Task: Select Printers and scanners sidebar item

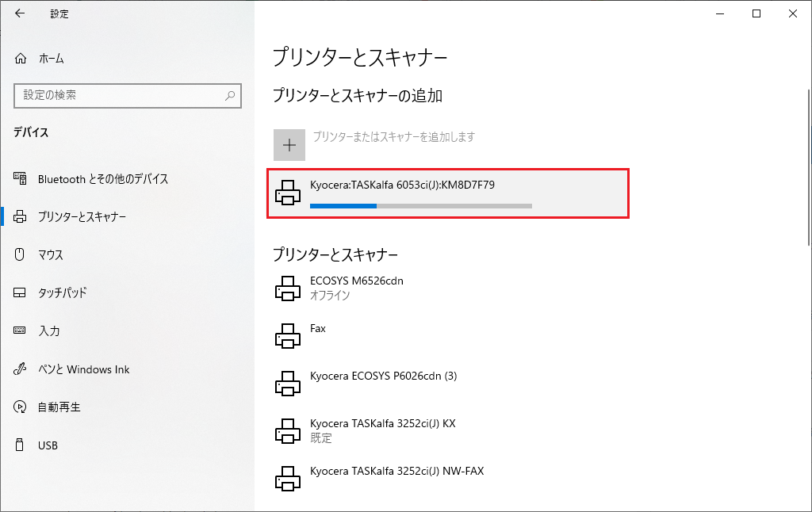Action: 82,217
